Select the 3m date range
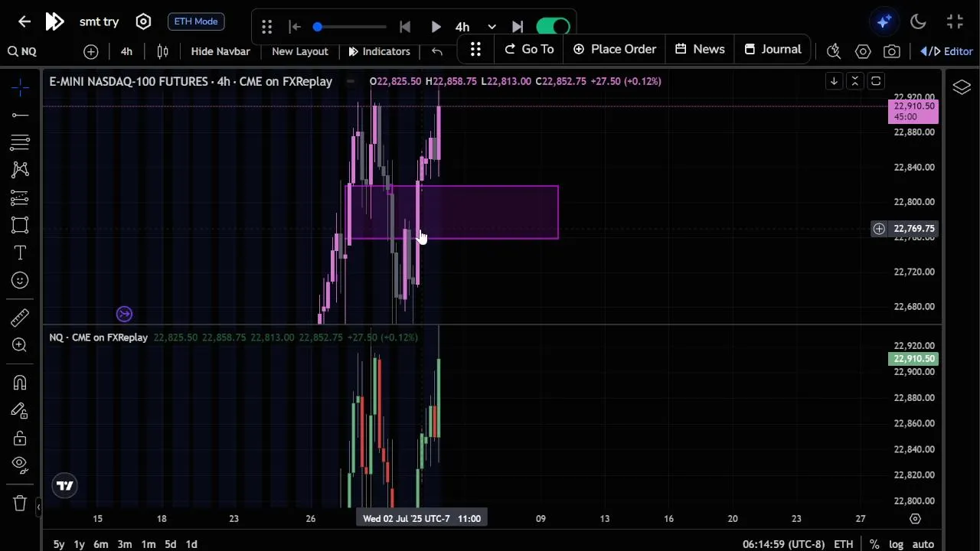Image resolution: width=980 pixels, height=551 pixels. (125, 544)
